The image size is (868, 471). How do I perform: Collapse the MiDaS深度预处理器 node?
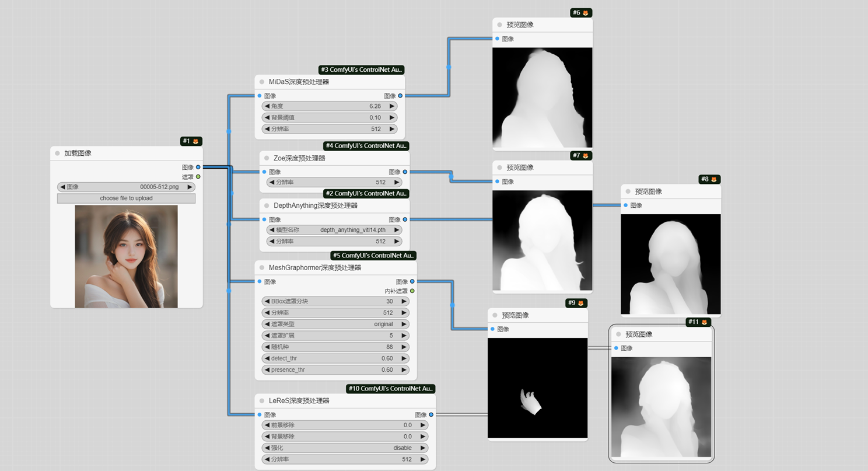click(x=262, y=82)
